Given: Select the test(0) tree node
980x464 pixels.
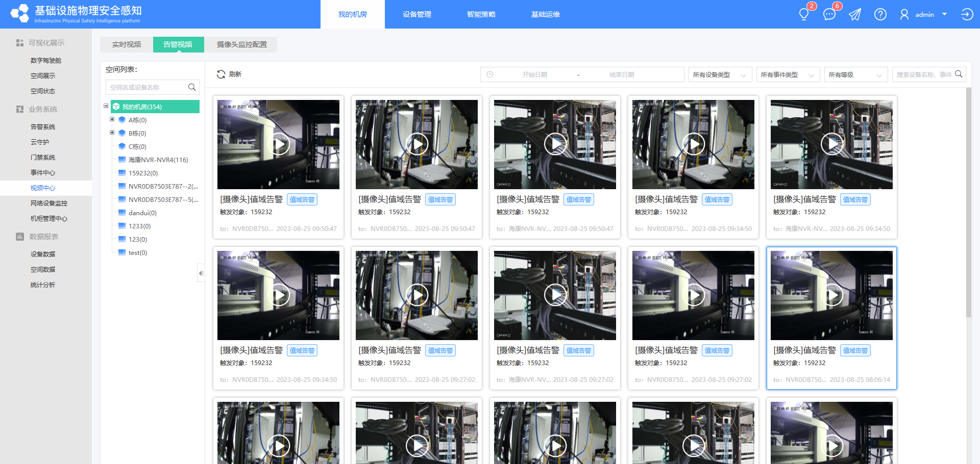Looking at the screenshot, I should (138, 252).
